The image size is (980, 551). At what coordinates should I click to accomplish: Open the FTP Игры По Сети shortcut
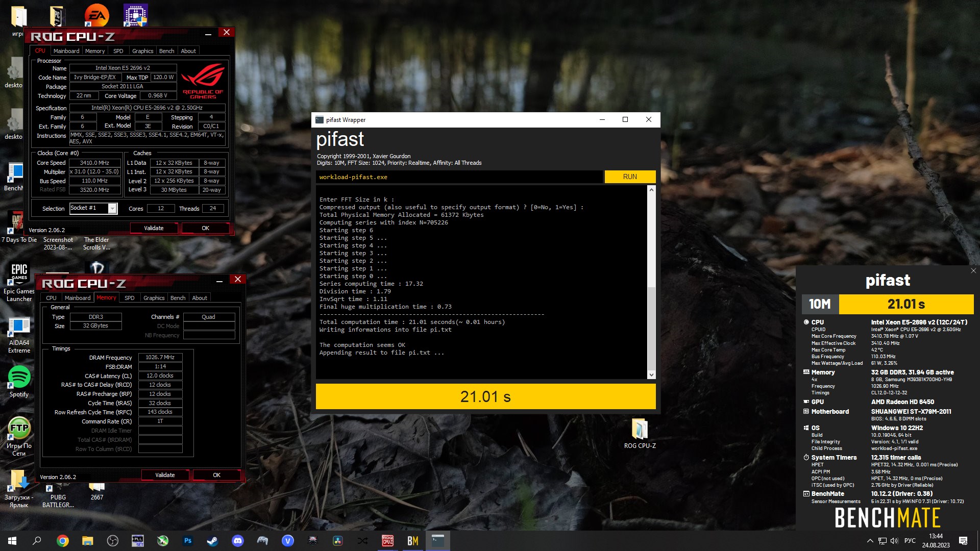[x=19, y=436]
